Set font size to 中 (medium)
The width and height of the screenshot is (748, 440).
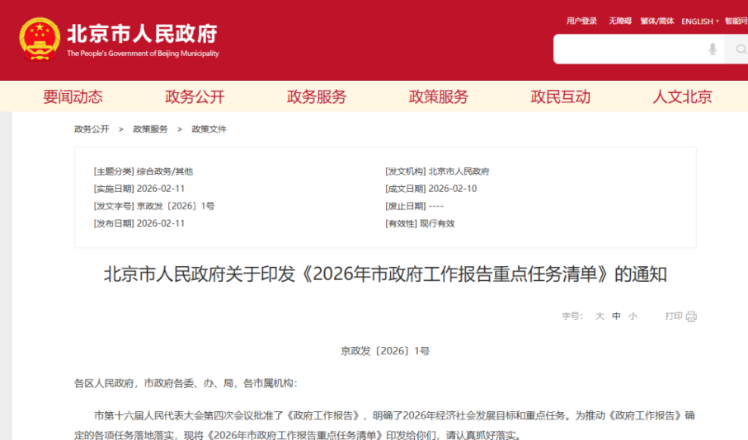pyautogui.click(x=617, y=316)
